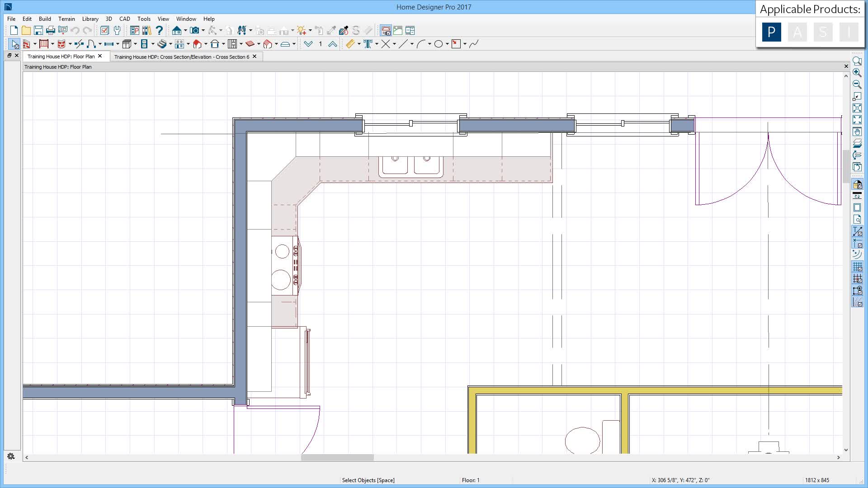Expand the Camera tool dropdown arrow
The width and height of the screenshot is (868, 488).
coord(203,31)
